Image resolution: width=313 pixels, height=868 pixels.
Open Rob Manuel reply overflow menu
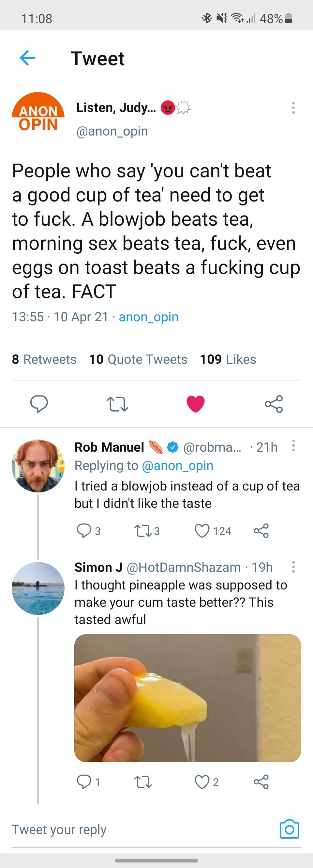click(x=293, y=445)
